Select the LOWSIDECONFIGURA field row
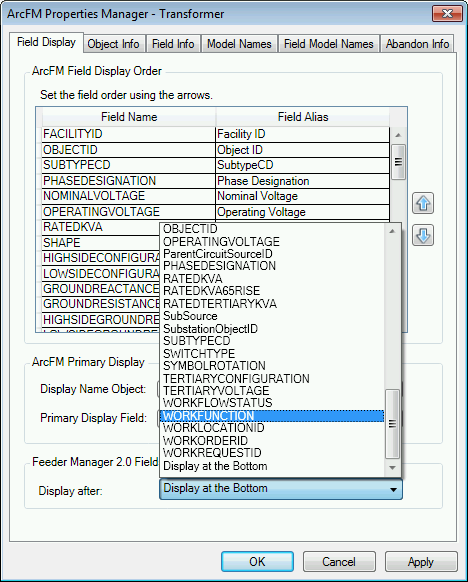The image size is (468, 582). click(101, 274)
